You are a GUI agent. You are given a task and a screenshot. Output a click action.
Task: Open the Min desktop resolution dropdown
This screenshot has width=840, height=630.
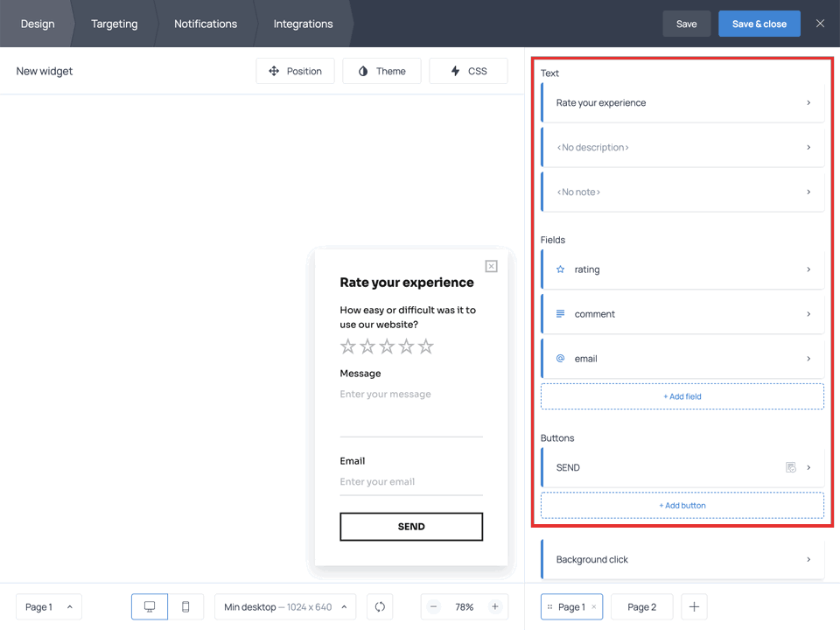(x=284, y=606)
